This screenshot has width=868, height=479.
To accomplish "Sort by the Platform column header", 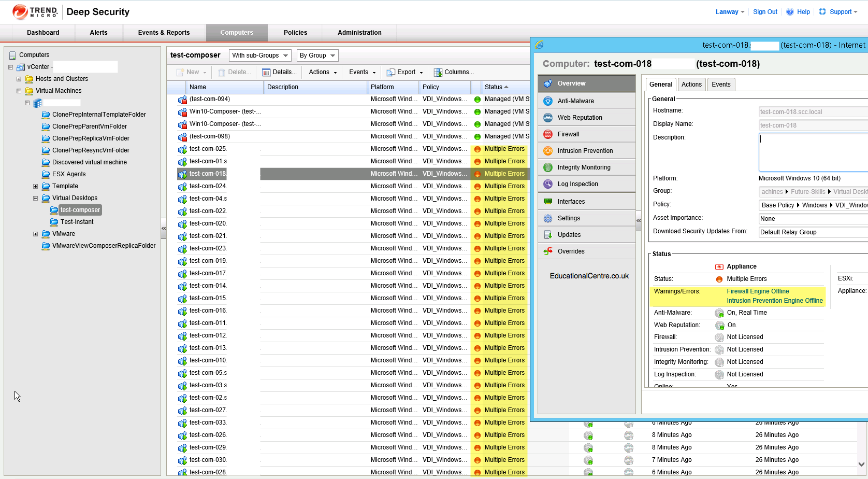I will click(393, 87).
